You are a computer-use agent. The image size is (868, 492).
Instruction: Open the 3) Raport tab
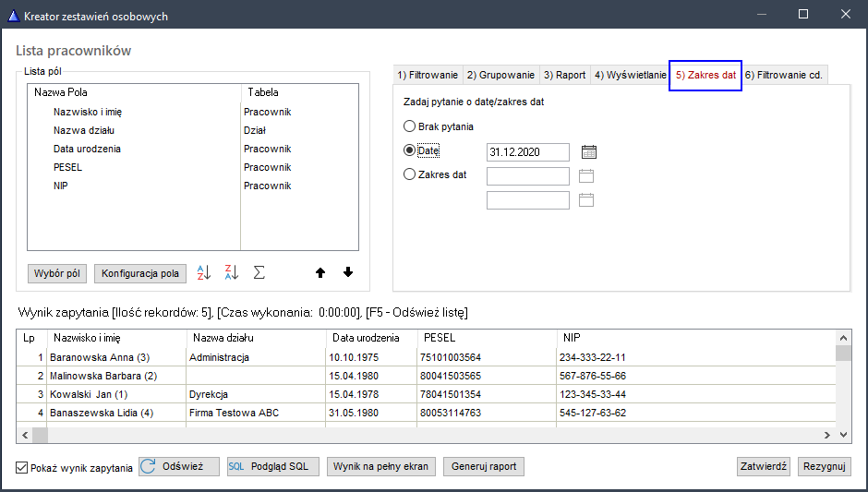564,76
